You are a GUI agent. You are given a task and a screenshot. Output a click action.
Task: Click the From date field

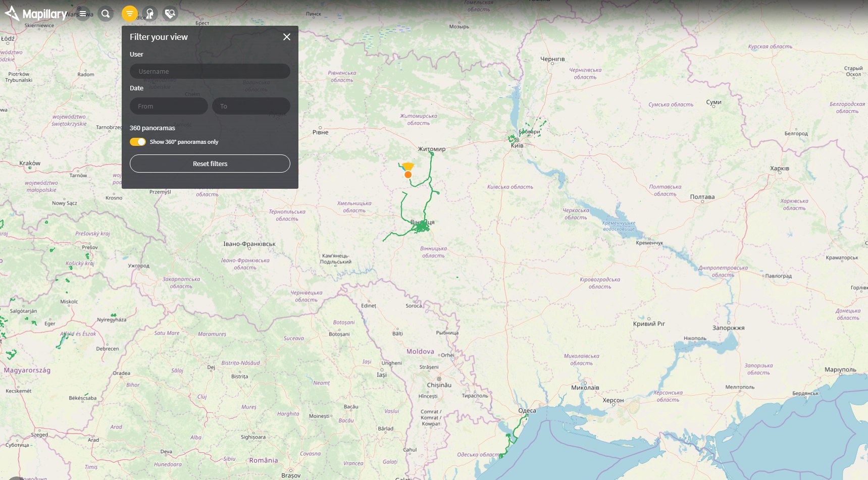pyautogui.click(x=169, y=106)
